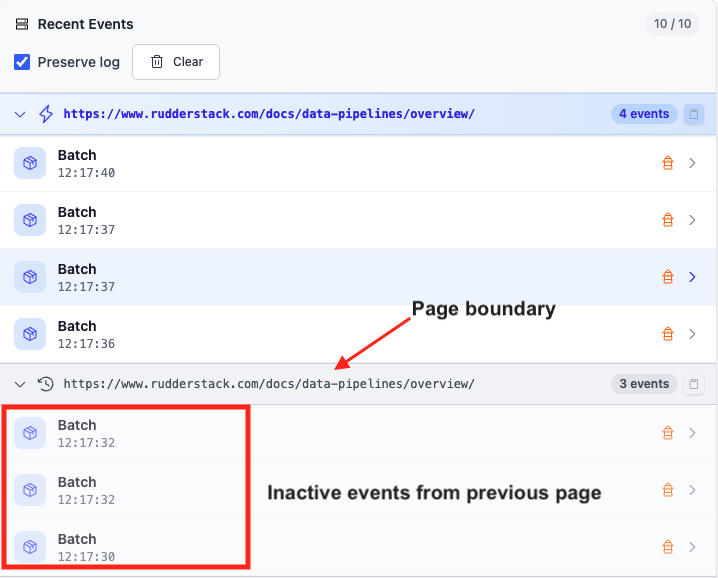This screenshot has width=718, height=578.
Task: Copy events using clipboard icon beside 4 events
Action: coord(694,114)
